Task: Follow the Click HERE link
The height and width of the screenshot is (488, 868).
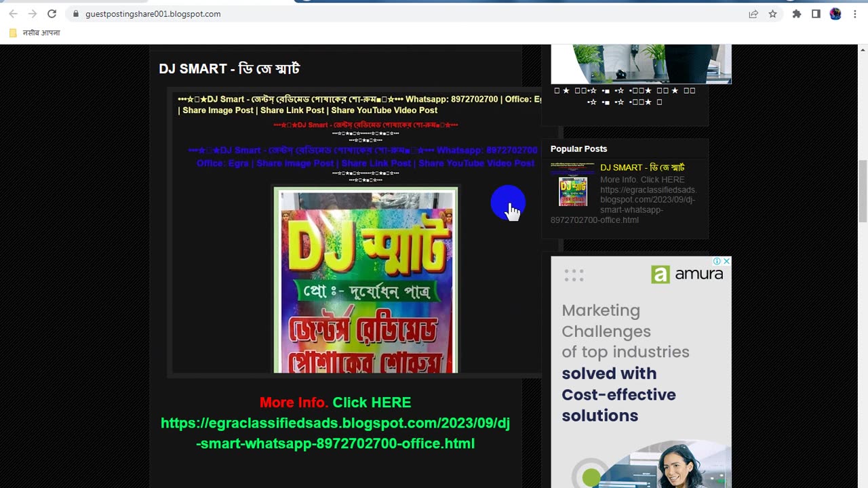Action: point(372,402)
